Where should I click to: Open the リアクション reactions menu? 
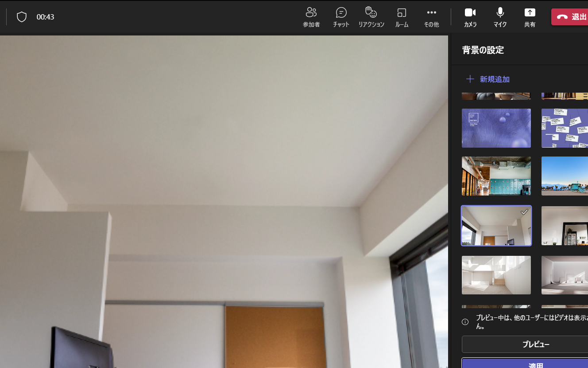pos(371,17)
